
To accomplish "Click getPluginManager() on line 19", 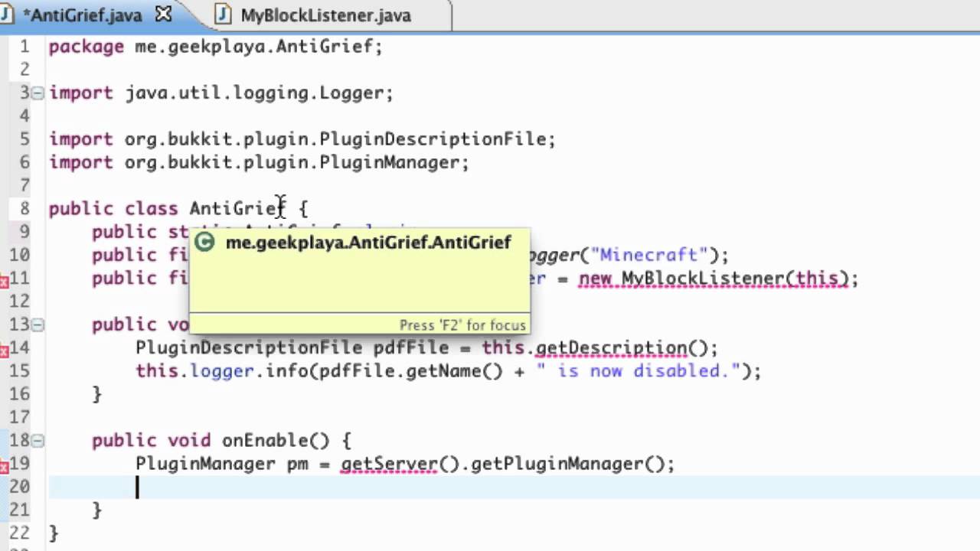I will (x=567, y=464).
